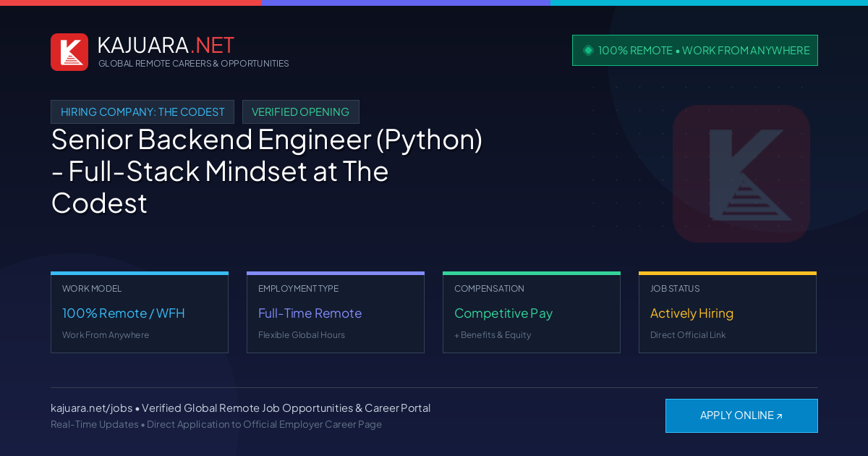Image resolution: width=868 pixels, height=456 pixels.
Task: Click the 'Direct Official Link' text
Action: [688, 335]
